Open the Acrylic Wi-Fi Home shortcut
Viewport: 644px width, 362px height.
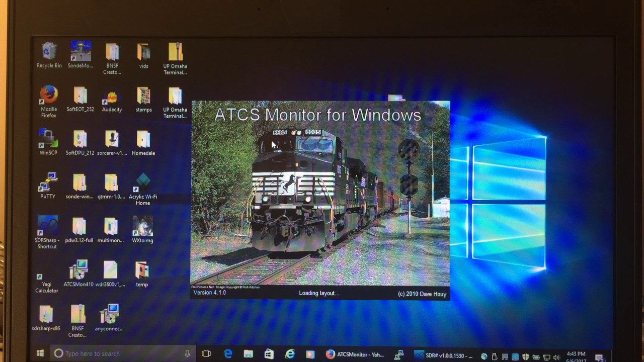143,183
